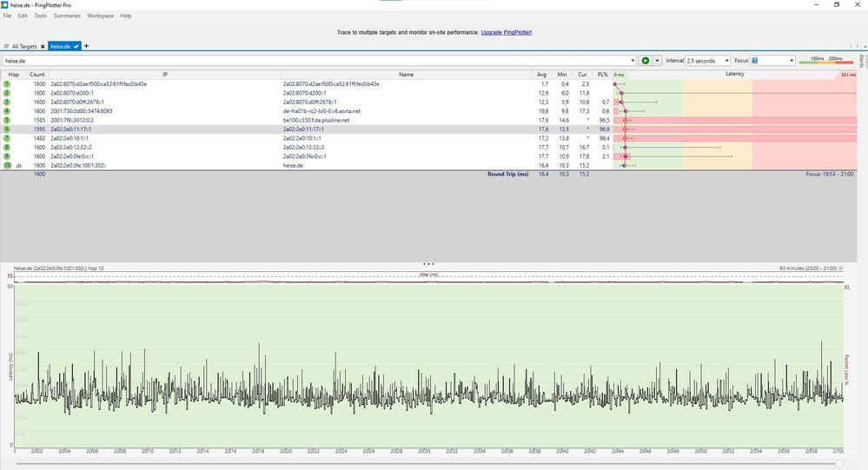Open the Summaries menu
The width and height of the screenshot is (868, 470).
67,16
